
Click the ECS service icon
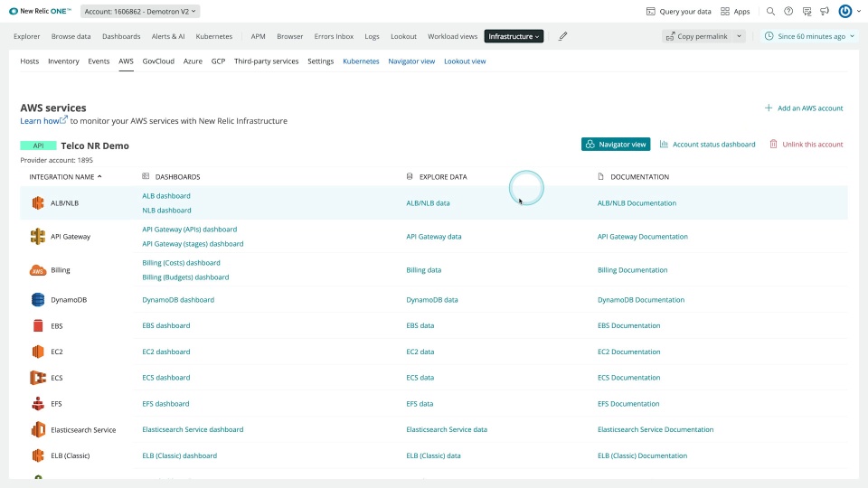(x=38, y=378)
